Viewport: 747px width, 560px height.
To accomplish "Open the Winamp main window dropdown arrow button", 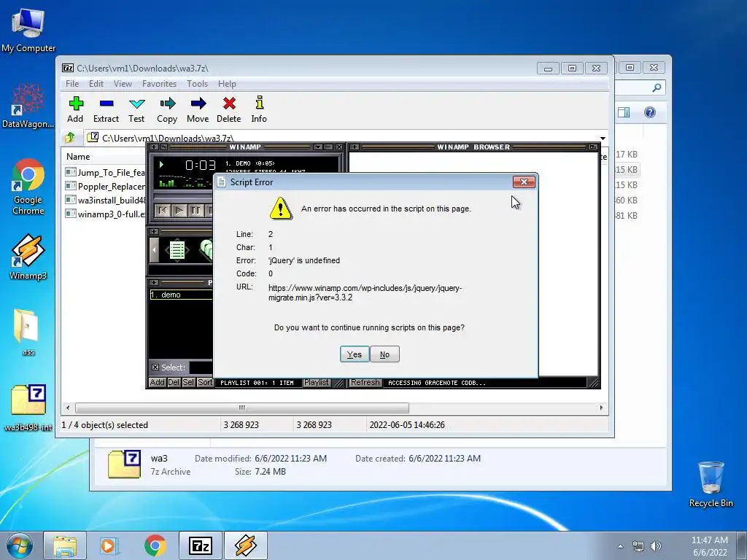I will click(x=318, y=147).
